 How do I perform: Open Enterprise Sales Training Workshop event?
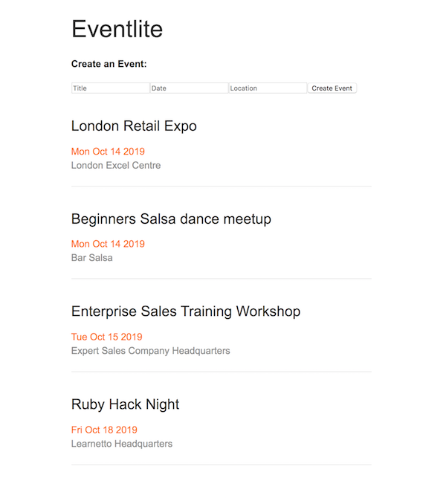tap(186, 311)
